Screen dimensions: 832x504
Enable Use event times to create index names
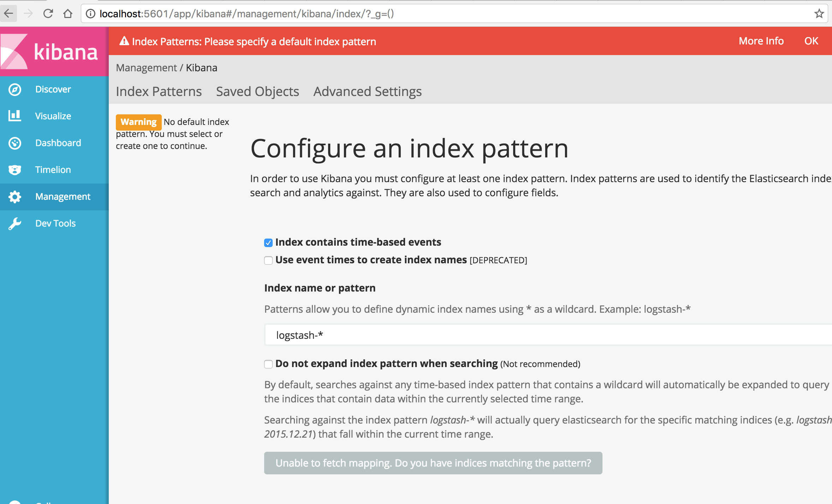pyautogui.click(x=268, y=260)
